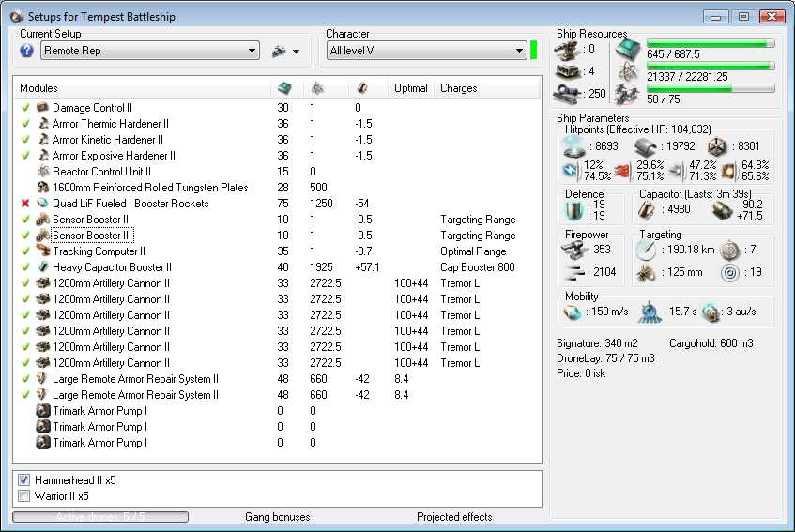Toggle the red X on Quad LiF Booster Rockets
This screenshot has height=532, width=795.
click(25, 204)
